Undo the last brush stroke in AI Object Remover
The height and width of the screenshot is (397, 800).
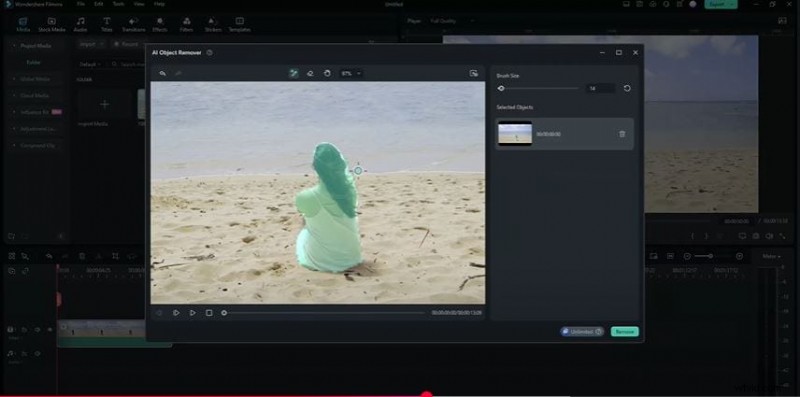(x=162, y=73)
